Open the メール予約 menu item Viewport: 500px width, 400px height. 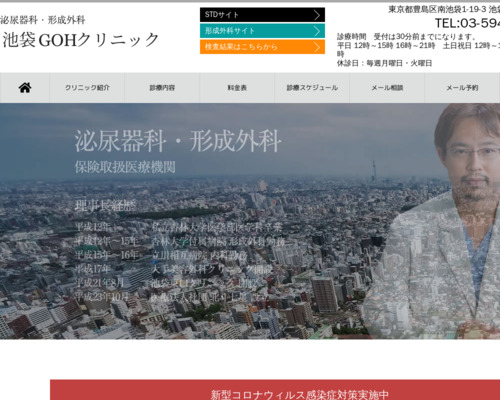pos(462,88)
